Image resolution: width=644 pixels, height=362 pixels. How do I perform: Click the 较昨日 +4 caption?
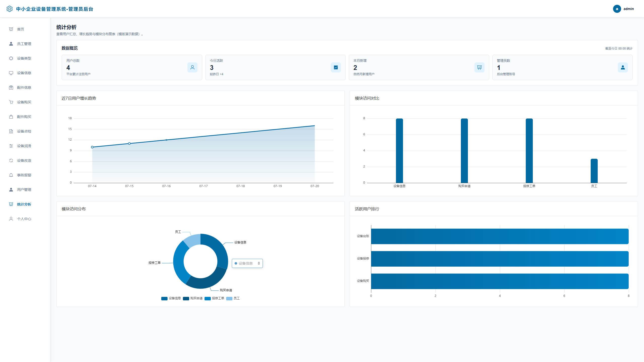[x=217, y=74]
